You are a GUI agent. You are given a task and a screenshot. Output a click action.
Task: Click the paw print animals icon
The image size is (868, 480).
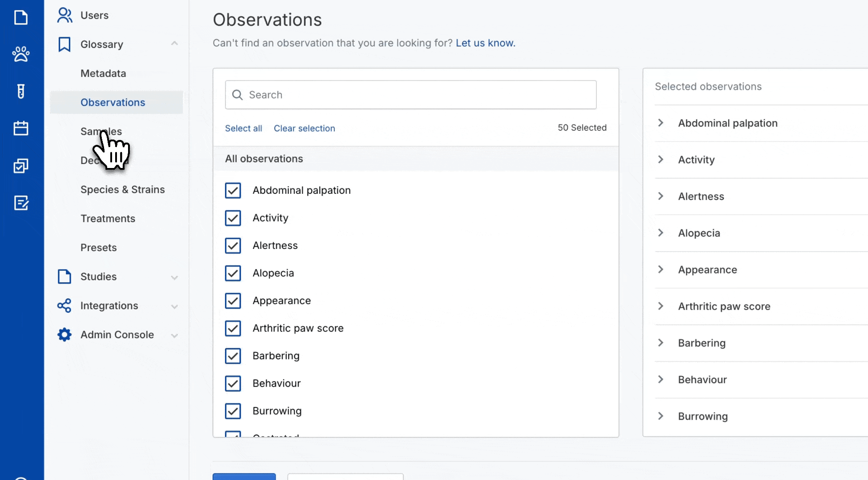point(21,54)
